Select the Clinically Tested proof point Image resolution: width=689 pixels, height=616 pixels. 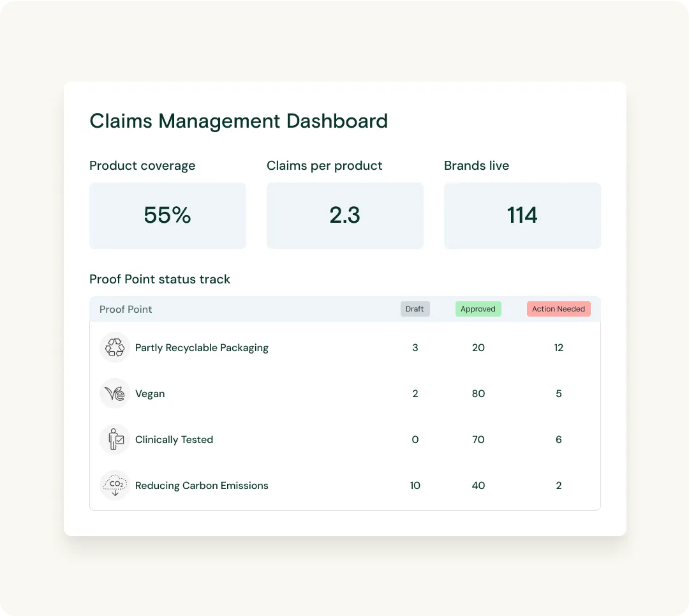coord(174,439)
